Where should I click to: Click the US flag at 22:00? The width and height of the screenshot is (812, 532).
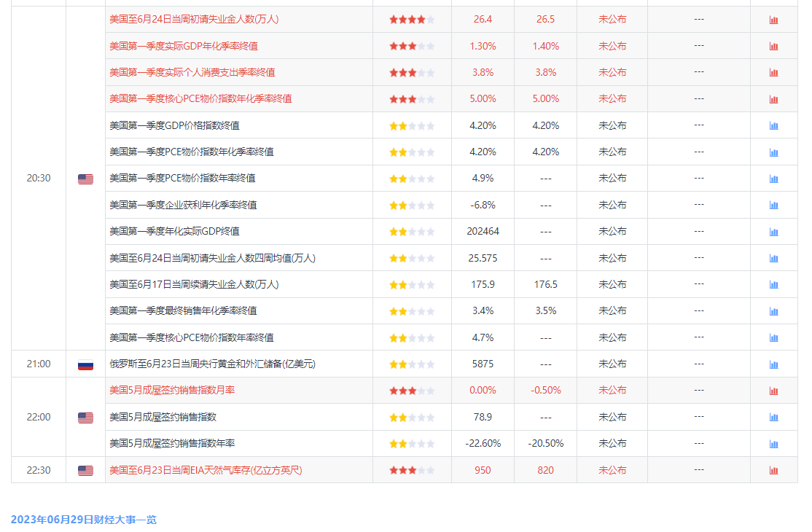click(x=85, y=418)
